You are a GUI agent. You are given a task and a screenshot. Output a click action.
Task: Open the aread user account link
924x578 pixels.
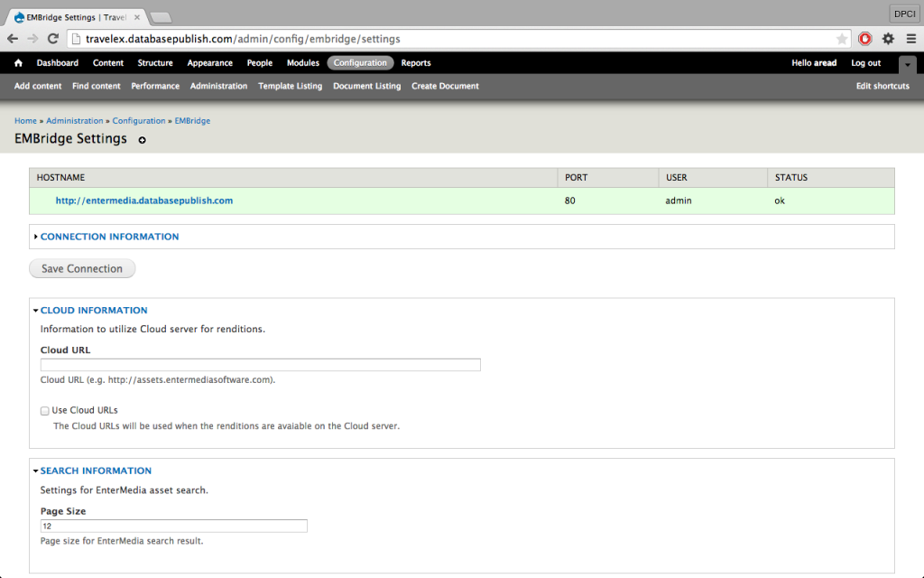(825, 63)
